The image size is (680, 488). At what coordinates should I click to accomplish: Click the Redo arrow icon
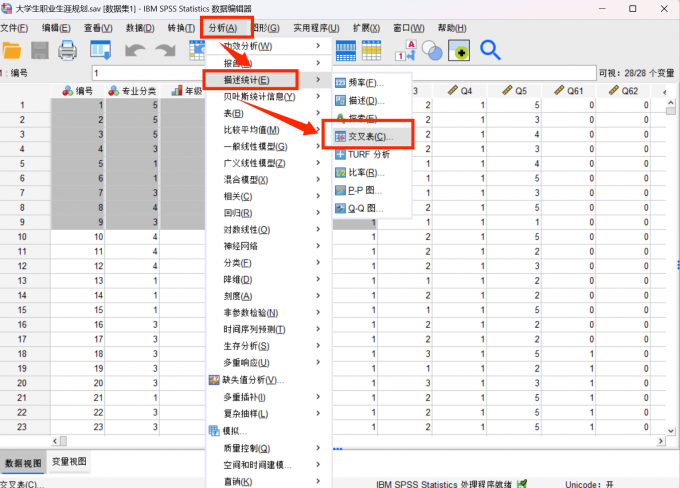(166, 50)
